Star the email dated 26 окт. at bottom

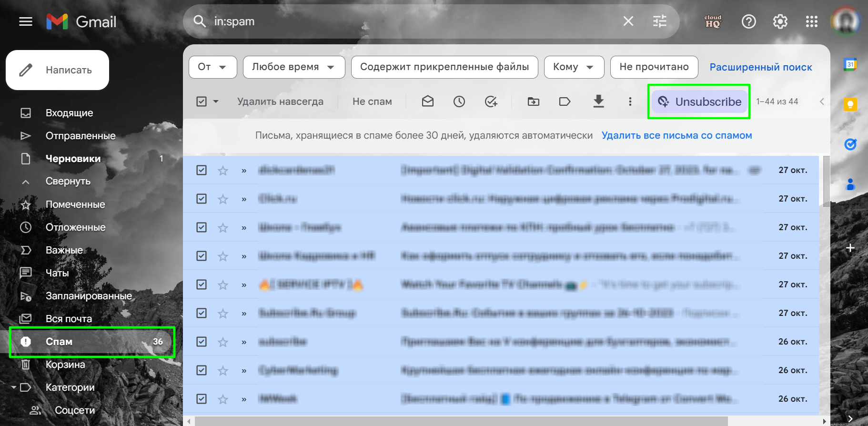pos(222,399)
